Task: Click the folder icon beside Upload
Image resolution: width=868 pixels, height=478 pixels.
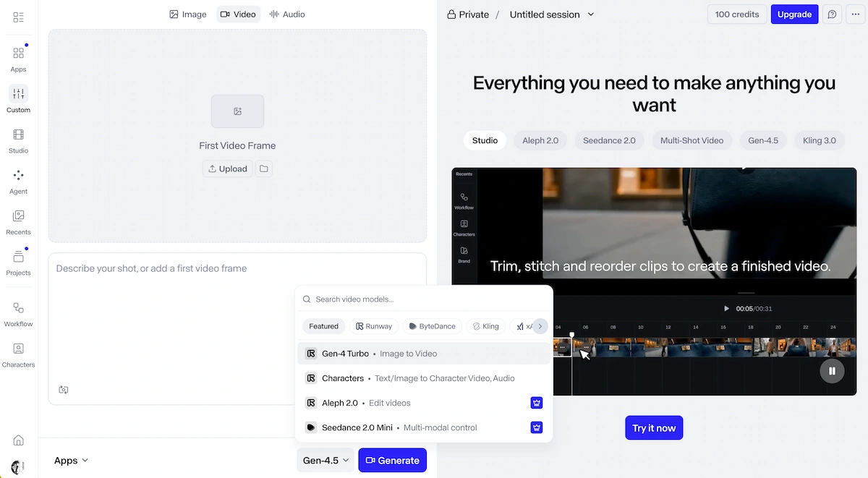Action: point(264,168)
